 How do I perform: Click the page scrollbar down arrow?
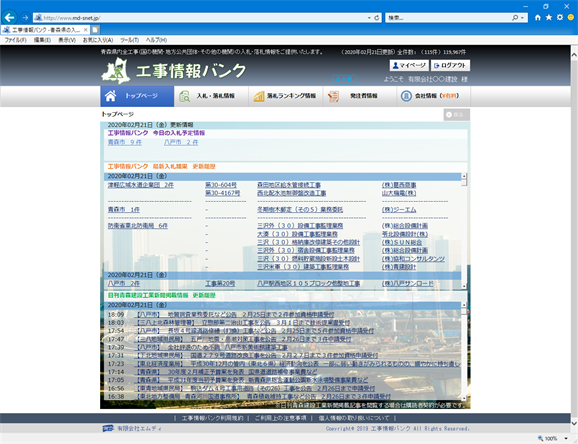pos(574,423)
